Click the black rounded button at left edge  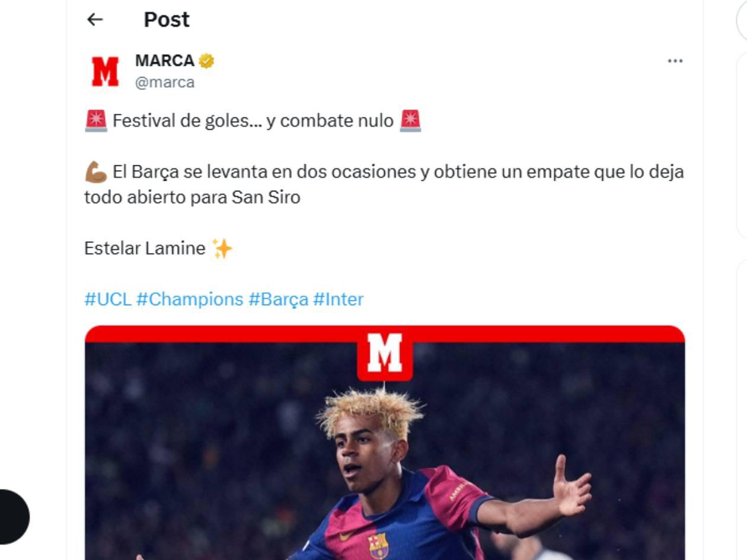click(x=13, y=516)
